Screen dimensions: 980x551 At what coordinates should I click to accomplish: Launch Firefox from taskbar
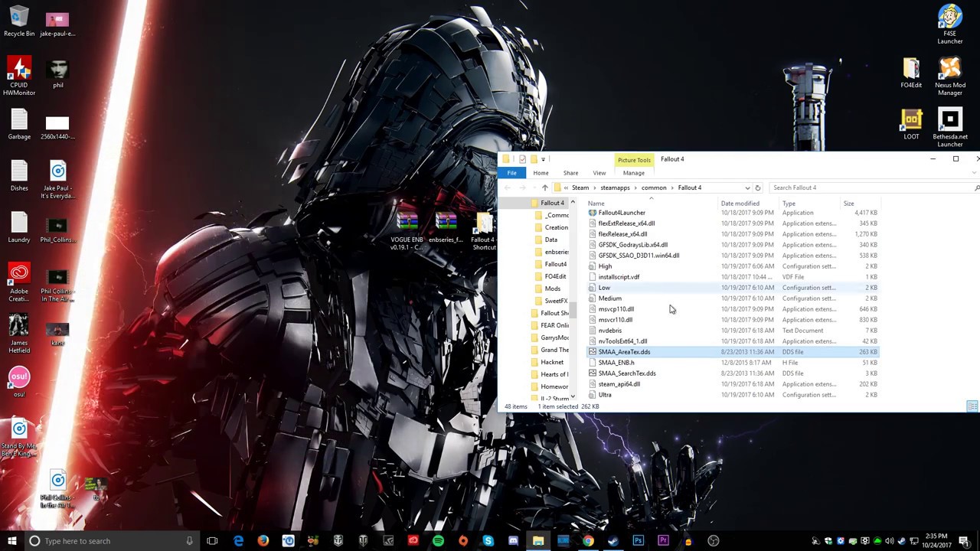point(263,541)
